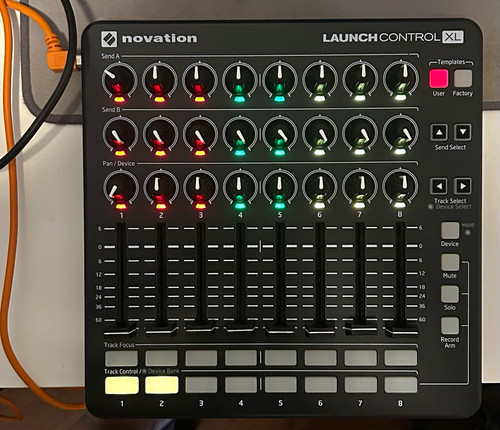Touch the Pan/Device knob on channel 1
This screenshot has width=500, height=430.
(120, 187)
